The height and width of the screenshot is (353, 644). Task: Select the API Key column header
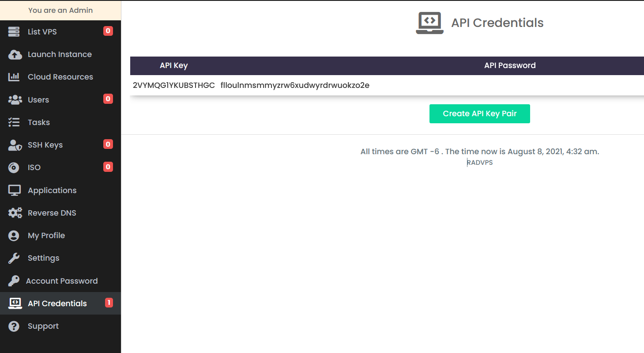tap(174, 65)
